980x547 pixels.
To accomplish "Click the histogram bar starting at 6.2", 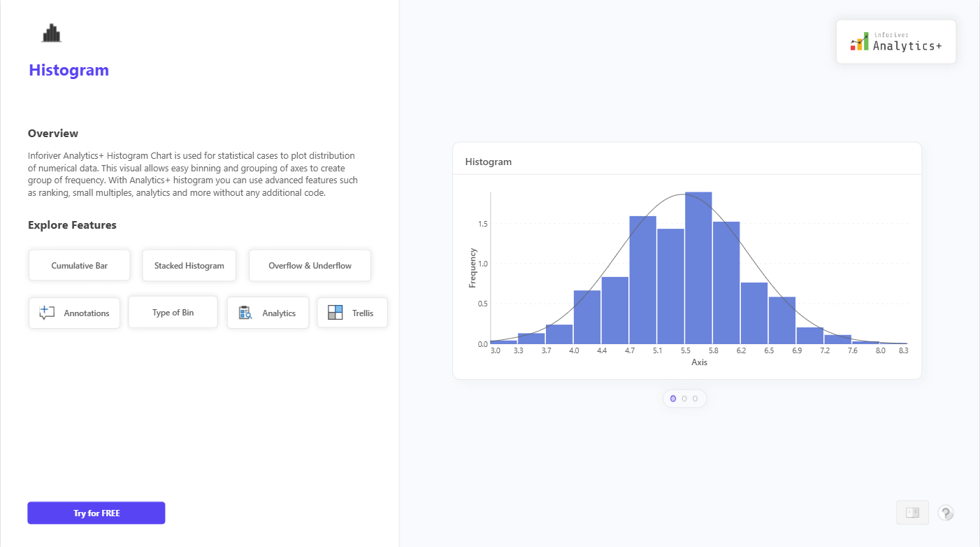I will pos(754,313).
